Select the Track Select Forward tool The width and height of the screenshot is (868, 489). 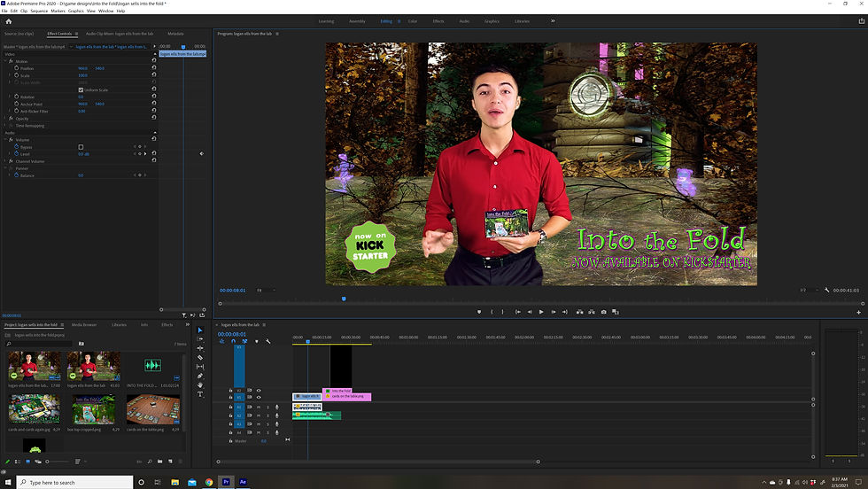200,339
